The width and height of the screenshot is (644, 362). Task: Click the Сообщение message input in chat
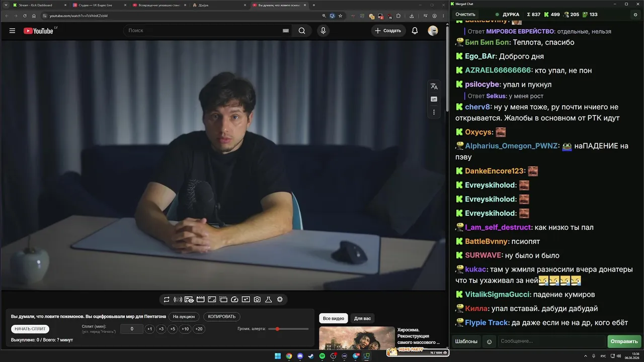click(x=551, y=341)
